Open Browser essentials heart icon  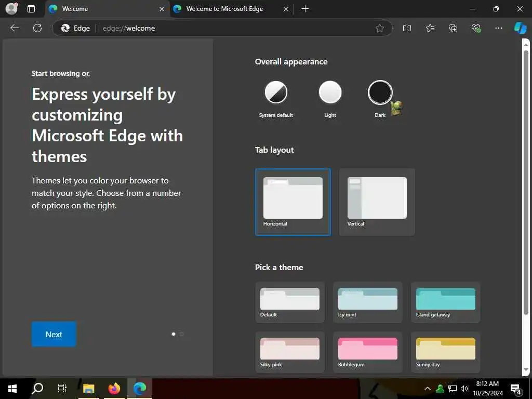click(476, 28)
